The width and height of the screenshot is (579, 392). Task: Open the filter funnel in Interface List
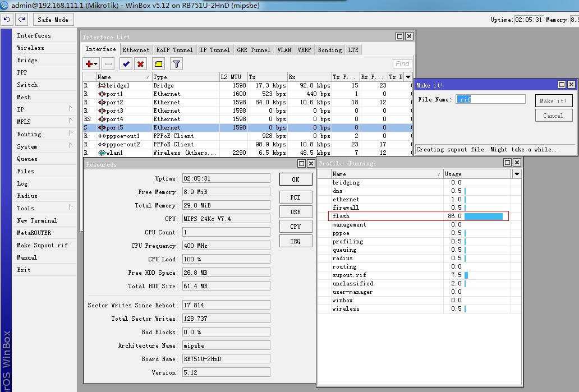tap(177, 64)
